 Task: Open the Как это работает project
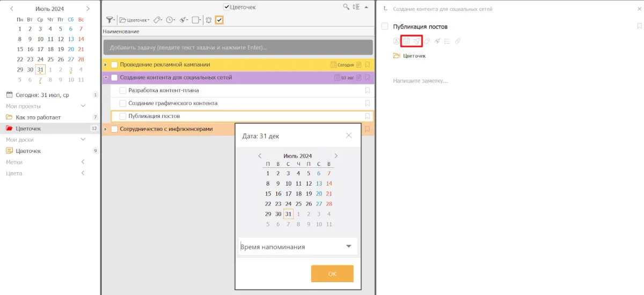(38, 117)
